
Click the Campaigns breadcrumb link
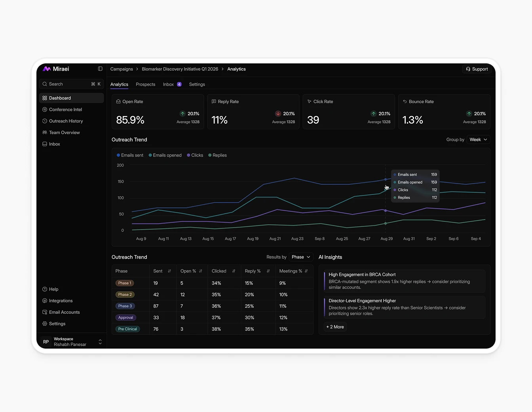(121, 69)
